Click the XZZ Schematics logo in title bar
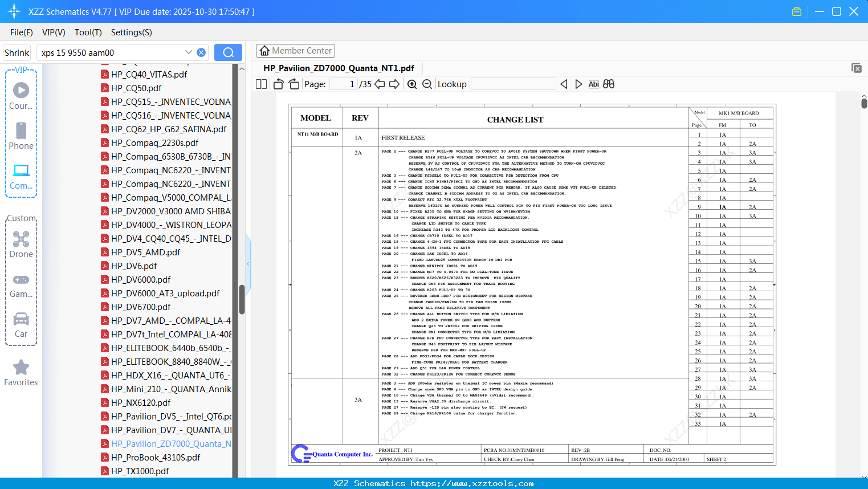This screenshot has width=868, height=489. pos(14,11)
